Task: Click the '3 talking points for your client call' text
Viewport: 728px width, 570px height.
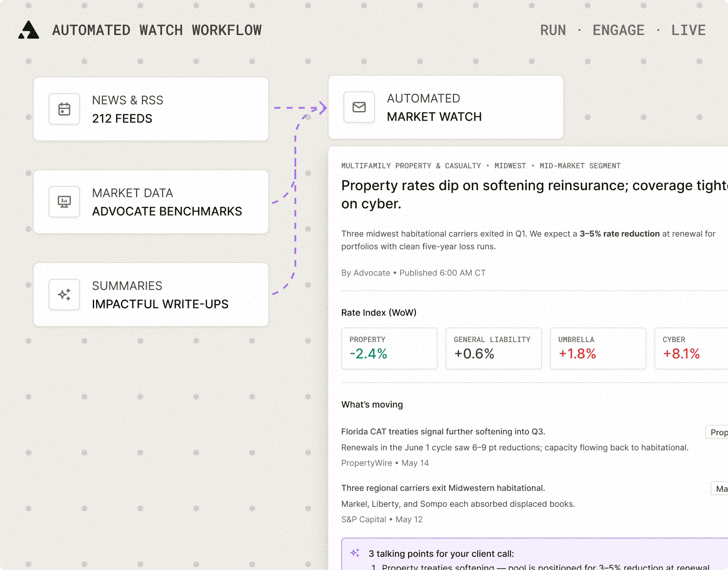Action: coord(441,554)
